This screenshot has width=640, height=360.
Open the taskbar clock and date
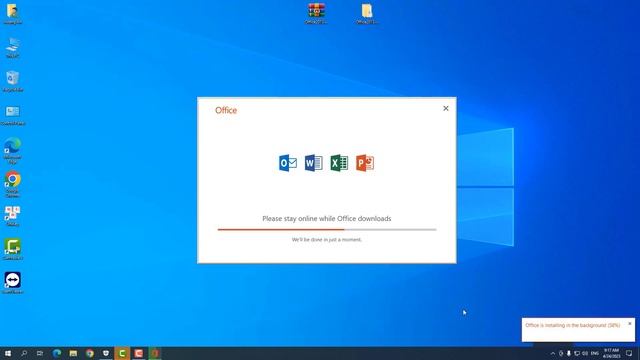[x=611, y=353]
